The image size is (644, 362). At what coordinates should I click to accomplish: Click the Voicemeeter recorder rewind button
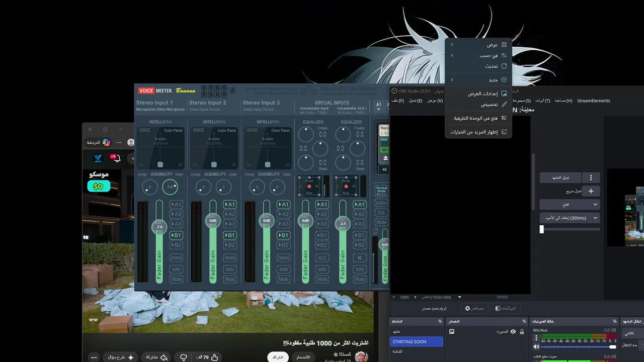(384, 169)
